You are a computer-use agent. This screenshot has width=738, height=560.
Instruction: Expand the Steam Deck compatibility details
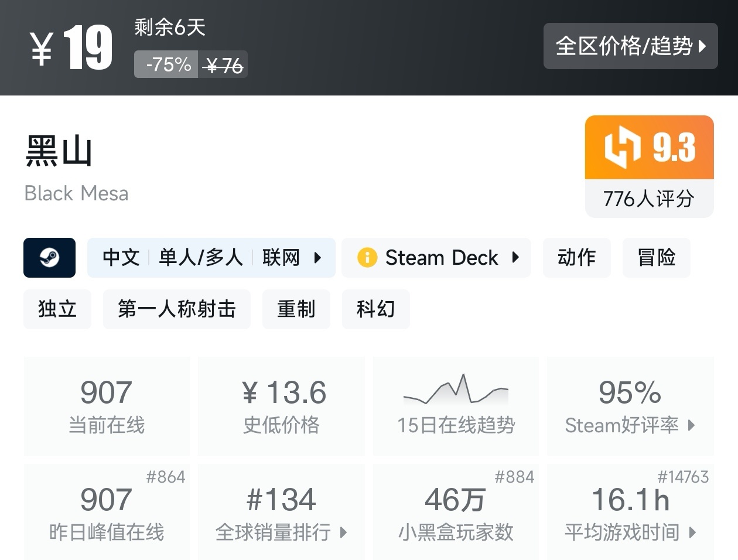point(515,258)
